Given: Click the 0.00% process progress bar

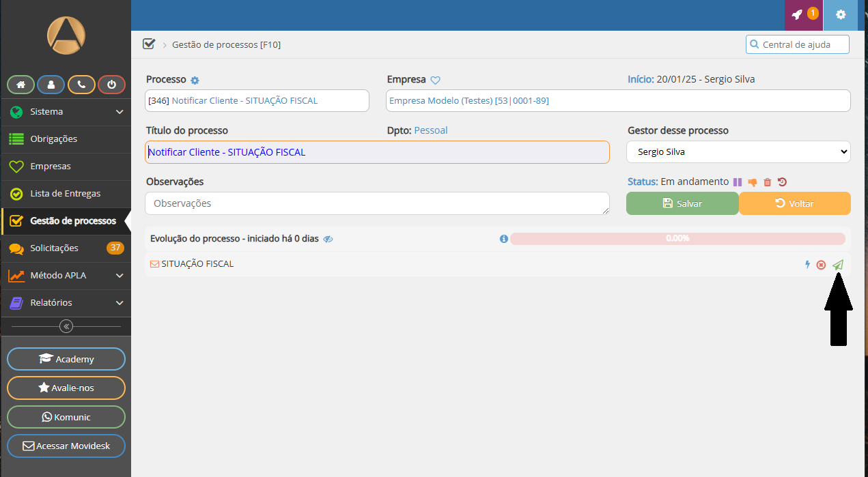Looking at the screenshot, I should [677, 239].
